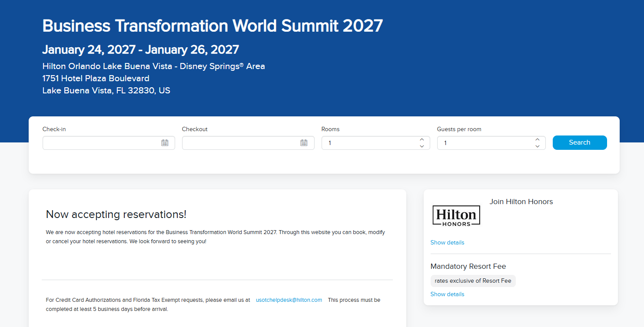The width and height of the screenshot is (644, 327).
Task: Open the Checkout calendar picker icon
Action: [x=304, y=143]
